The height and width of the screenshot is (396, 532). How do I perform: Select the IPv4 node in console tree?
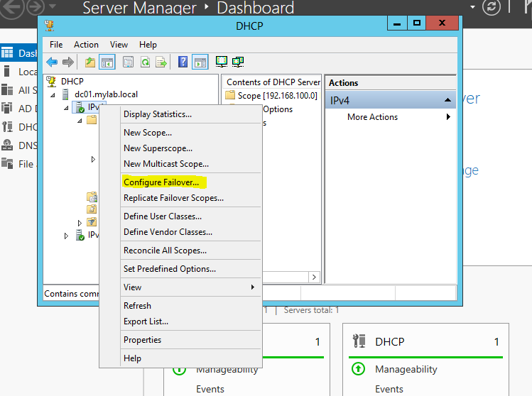click(90, 107)
